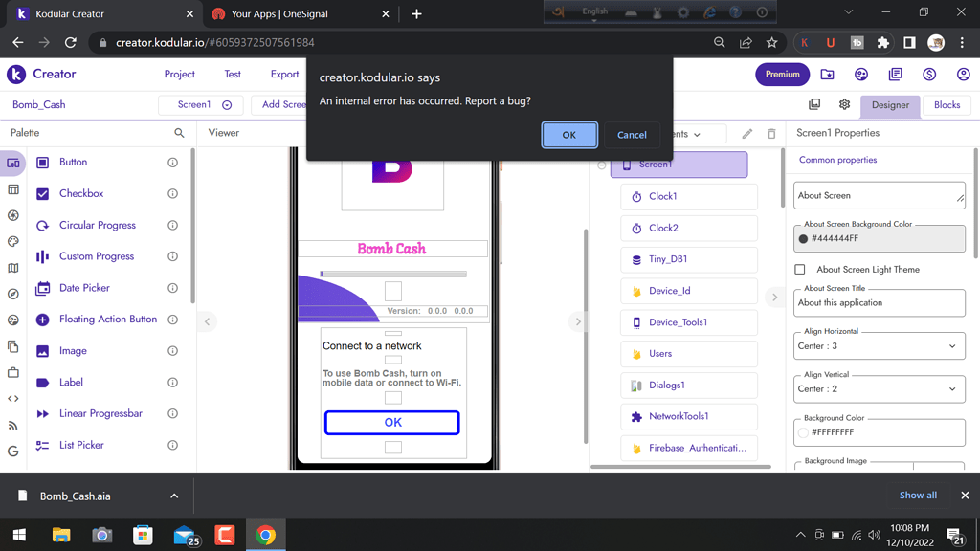Open the Chrome extensions puzzle icon
The height and width of the screenshot is (551, 980).
tap(883, 42)
